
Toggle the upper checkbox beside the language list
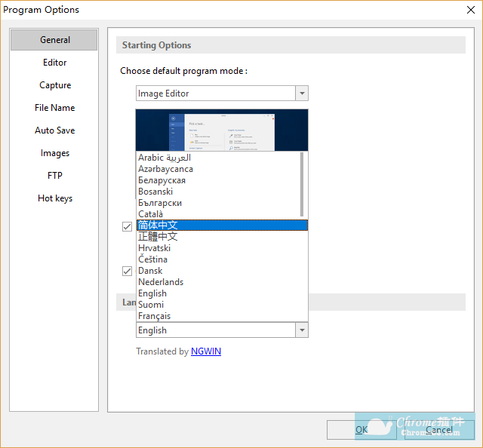click(127, 226)
